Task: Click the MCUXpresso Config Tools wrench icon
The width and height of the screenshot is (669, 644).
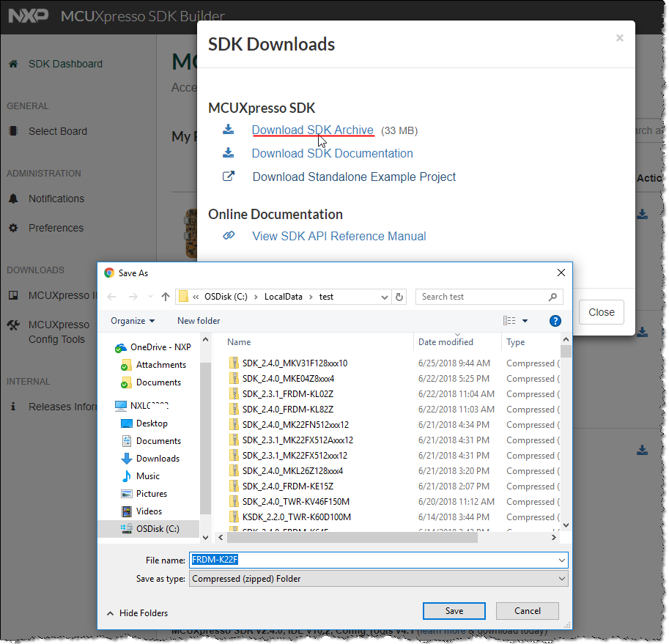Action: (x=13, y=325)
